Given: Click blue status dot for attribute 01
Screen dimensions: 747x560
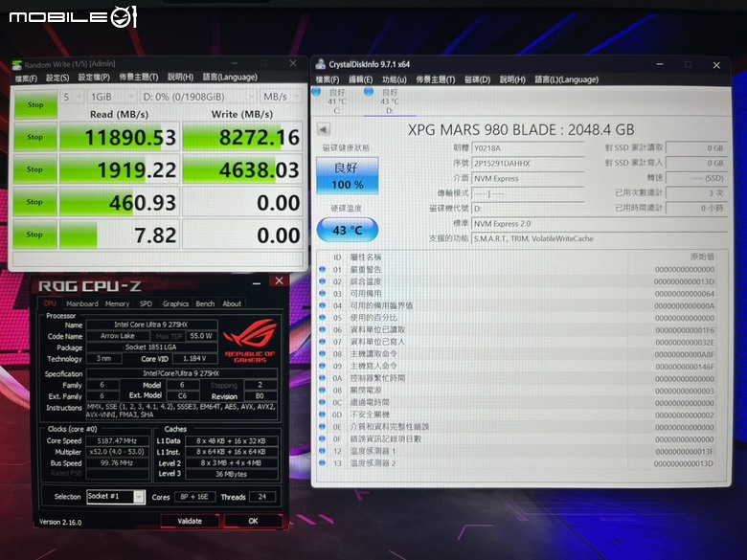Looking at the screenshot, I should (x=323, y=270).
